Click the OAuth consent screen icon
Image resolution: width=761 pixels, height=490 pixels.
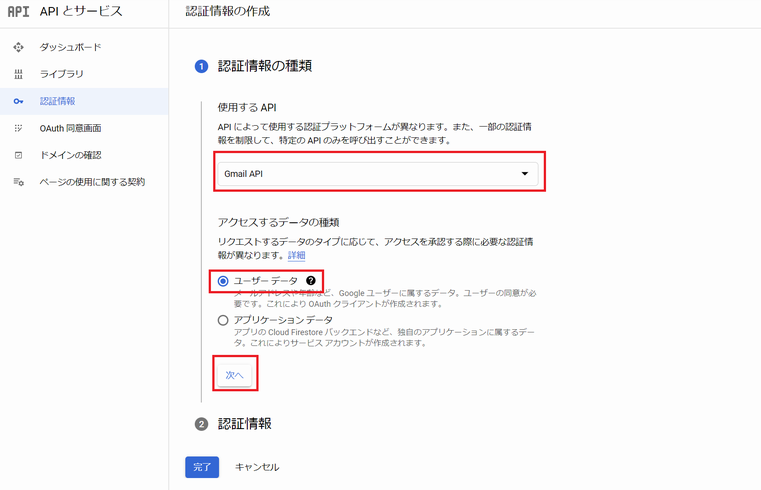[x=18, y=128]
